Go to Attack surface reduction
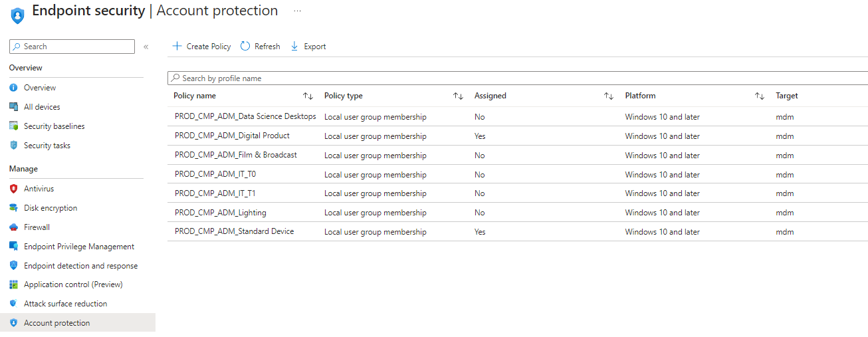Image resolution: width=868 pixels, height=337 pixels. pyautogui.click(x=66, y=304)
